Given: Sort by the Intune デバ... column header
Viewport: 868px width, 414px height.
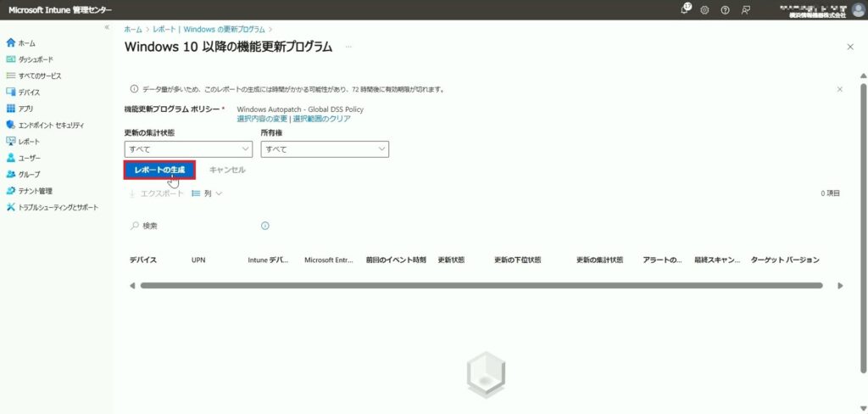Looking at the screenshot, I should (x=269, y=260).
